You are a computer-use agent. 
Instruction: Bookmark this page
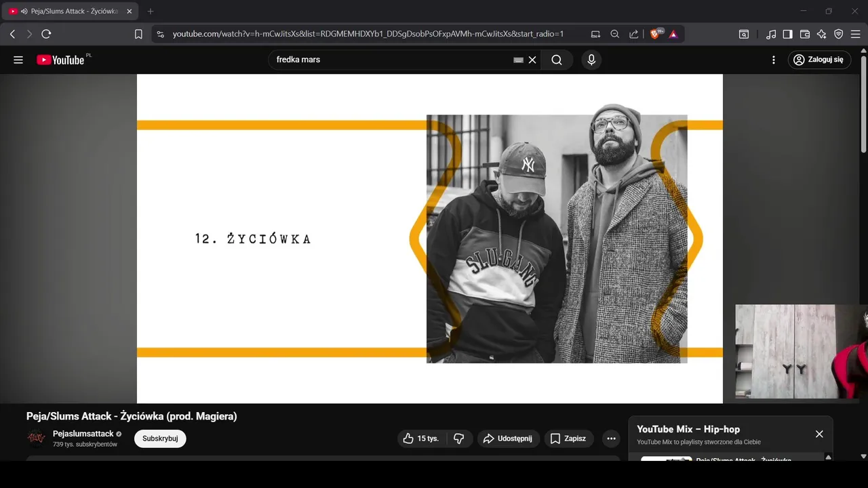point(138,34)
